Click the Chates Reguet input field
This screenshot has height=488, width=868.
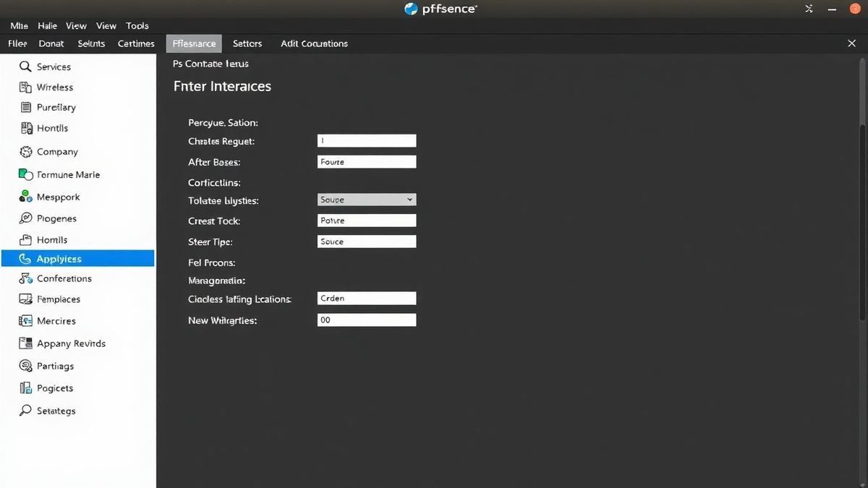(x=367, y=141)
